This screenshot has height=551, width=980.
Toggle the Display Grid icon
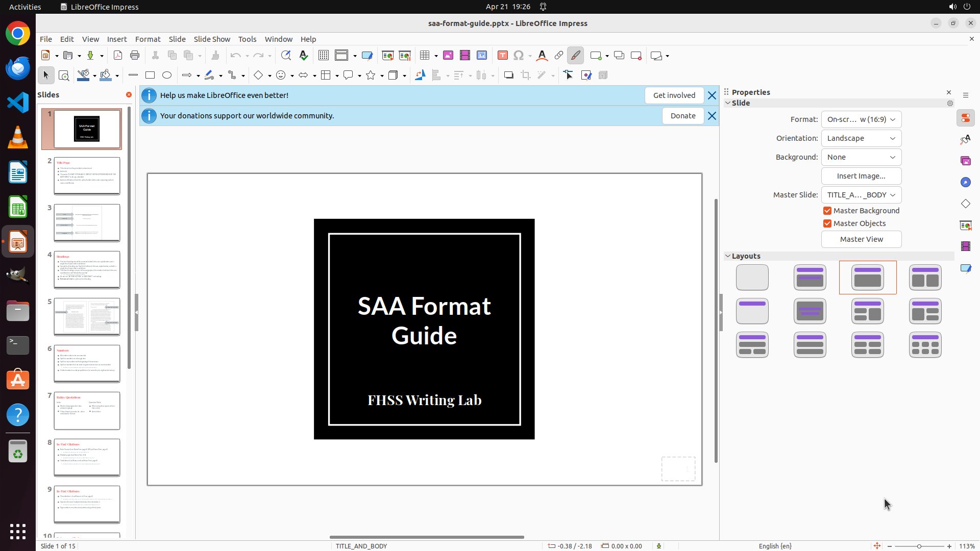pyautogui.click(x=323, y=56)
